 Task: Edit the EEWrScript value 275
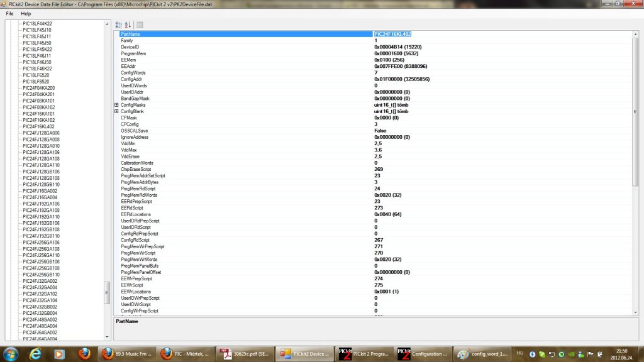click(378, 285)
